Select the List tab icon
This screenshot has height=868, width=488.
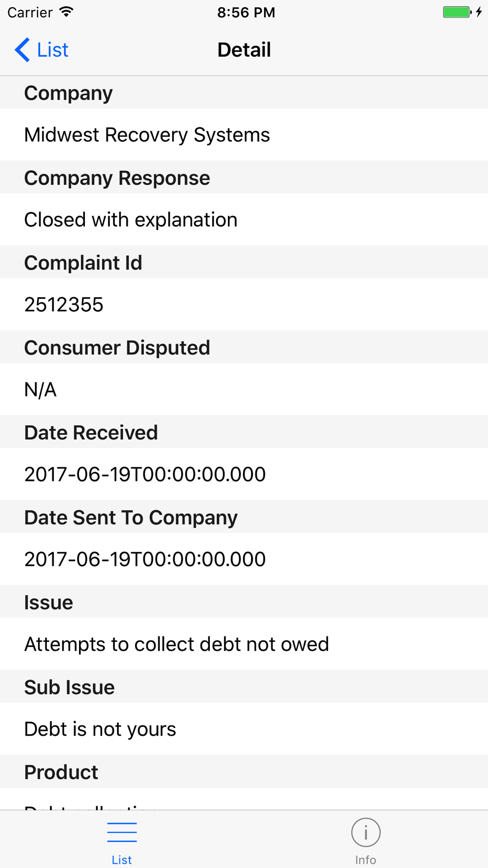pyautogui.click(x=122, y=832)
